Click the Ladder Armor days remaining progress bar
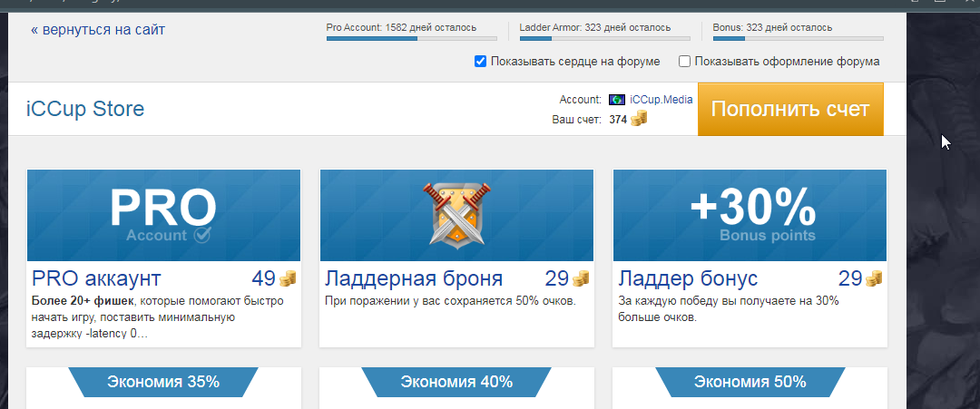 [x=605, y=39]
